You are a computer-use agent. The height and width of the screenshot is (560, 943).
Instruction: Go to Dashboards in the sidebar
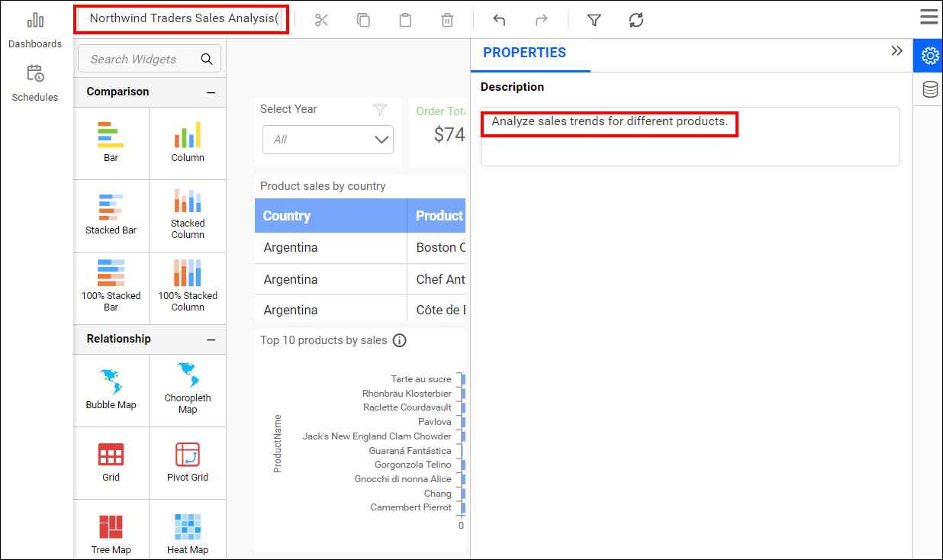35,31
